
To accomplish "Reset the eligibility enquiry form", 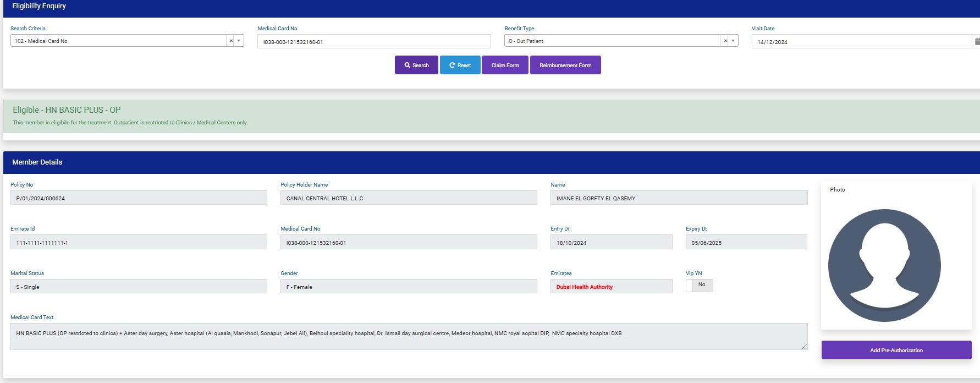I will click(460, 65).
